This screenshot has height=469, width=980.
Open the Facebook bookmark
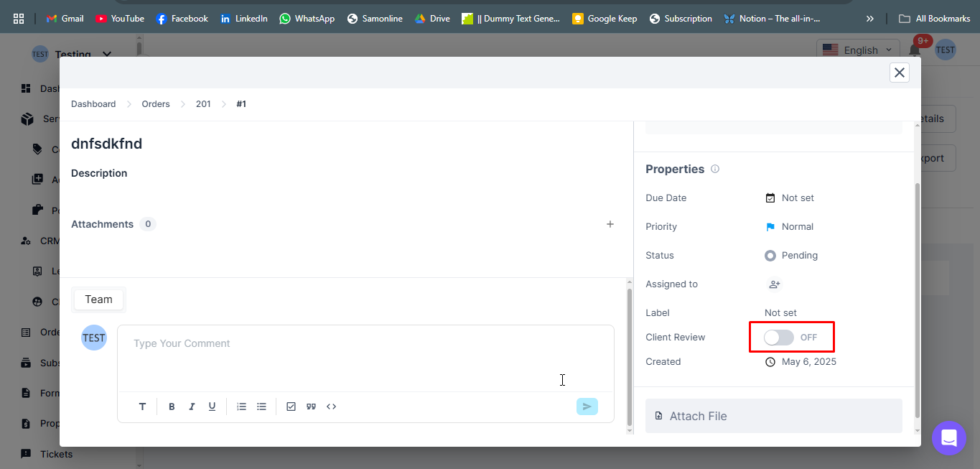pos(182,19)
